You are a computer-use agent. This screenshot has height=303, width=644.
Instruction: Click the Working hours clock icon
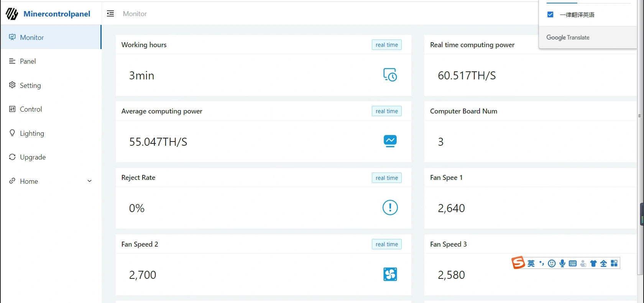click(390, 75)
